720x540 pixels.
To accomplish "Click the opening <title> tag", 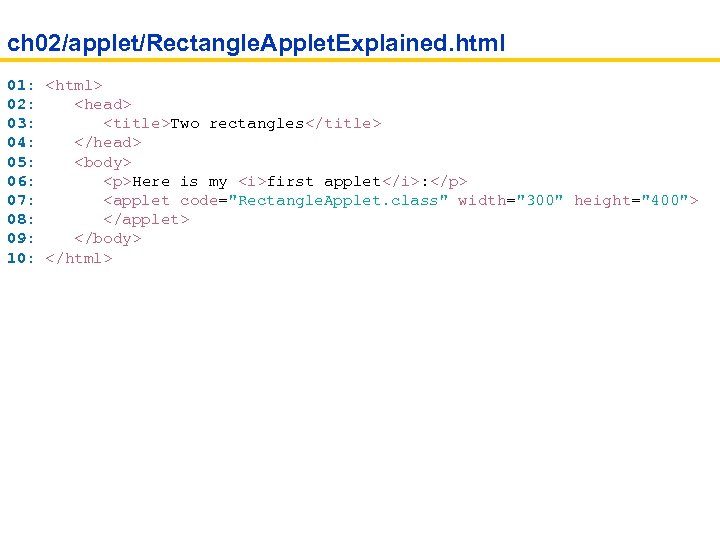I will pyautogui.click(x=137, y=124).
